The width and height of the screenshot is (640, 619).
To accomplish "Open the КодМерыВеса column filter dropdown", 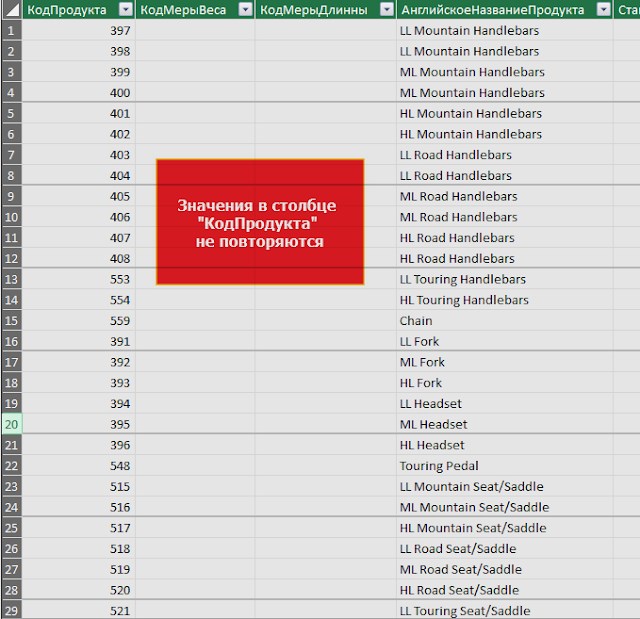I will click(245, 9).
